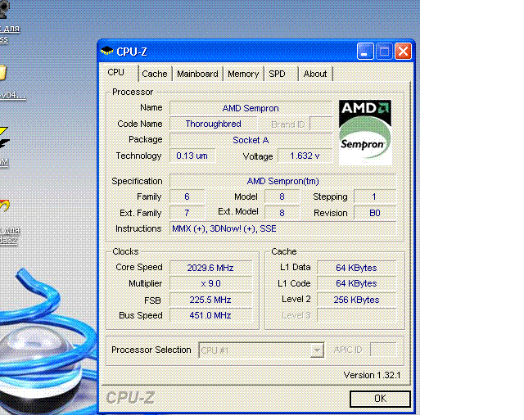Select the webcam desktop icon at top
The image size is (524, 420).
tap(4, 9)
